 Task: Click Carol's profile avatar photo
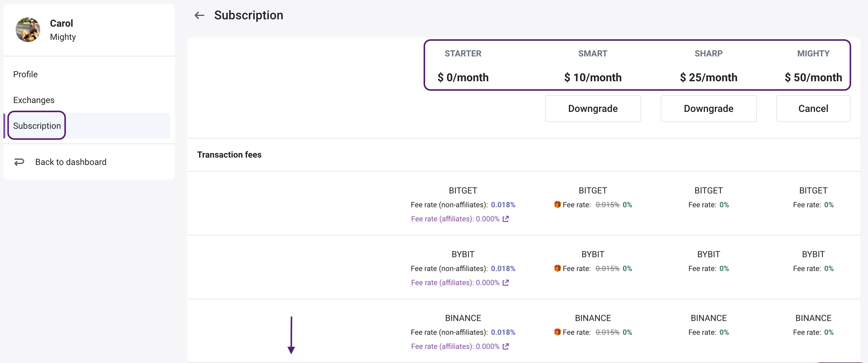(28, 30)
